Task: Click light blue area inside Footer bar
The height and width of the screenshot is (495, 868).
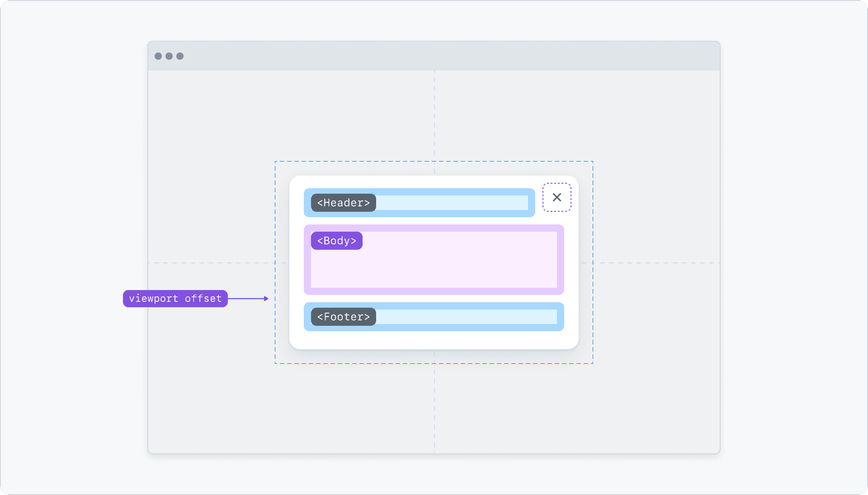Action: [466, 317]
